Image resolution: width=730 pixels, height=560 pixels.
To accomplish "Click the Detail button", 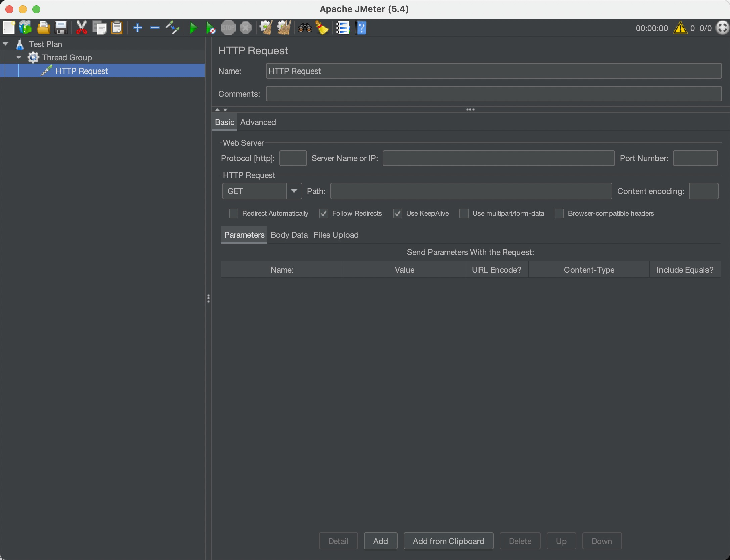I will 338,541.
